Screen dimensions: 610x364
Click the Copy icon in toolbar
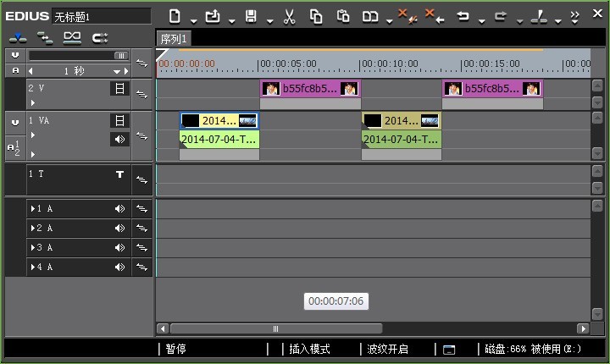(316, 17)
